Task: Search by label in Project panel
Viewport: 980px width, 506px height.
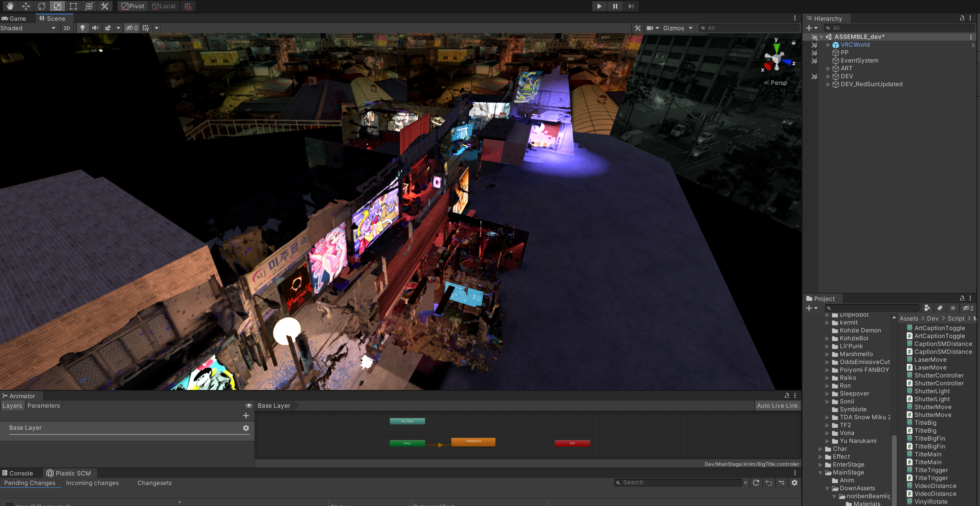Action: pos(940,308)
